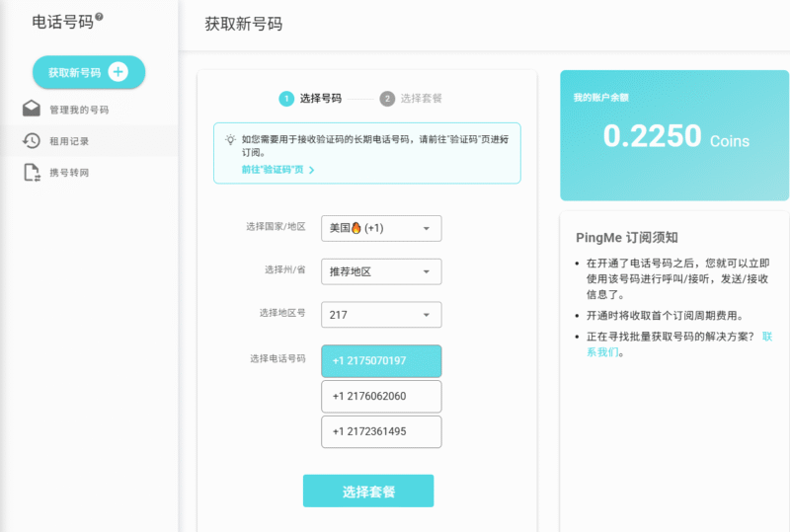Select phone number +1 2172361495
This screenshot has height=532, width=790.
coord(381,431)
